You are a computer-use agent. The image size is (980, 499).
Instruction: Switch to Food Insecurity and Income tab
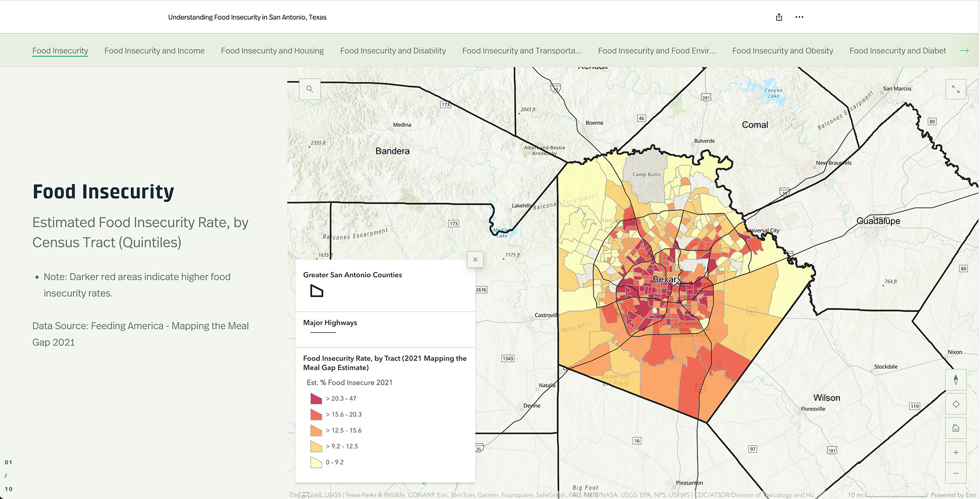(x=154, y=50)
